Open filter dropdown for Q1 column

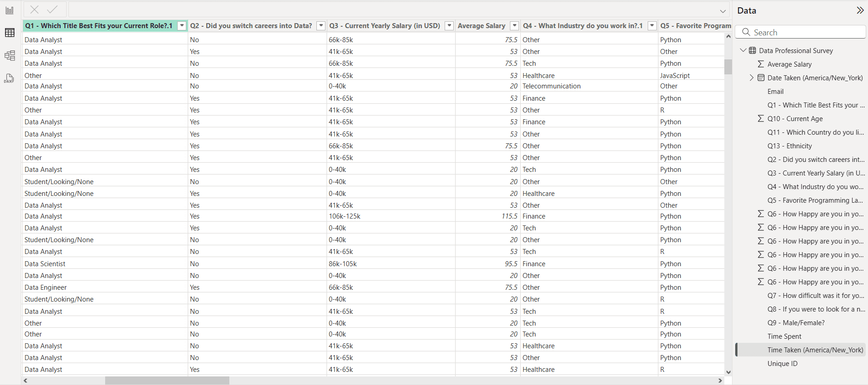pyautogui.click(x=182, y=26)
